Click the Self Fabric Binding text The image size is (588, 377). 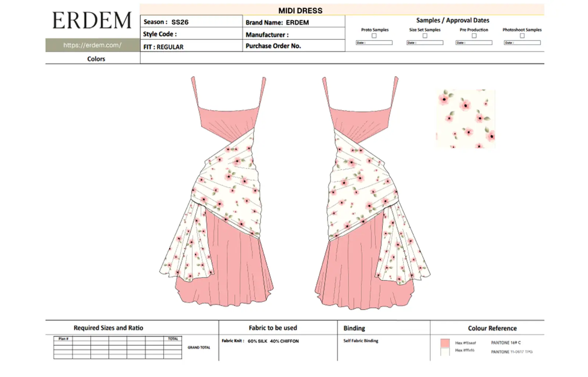[x=361, y=341]
